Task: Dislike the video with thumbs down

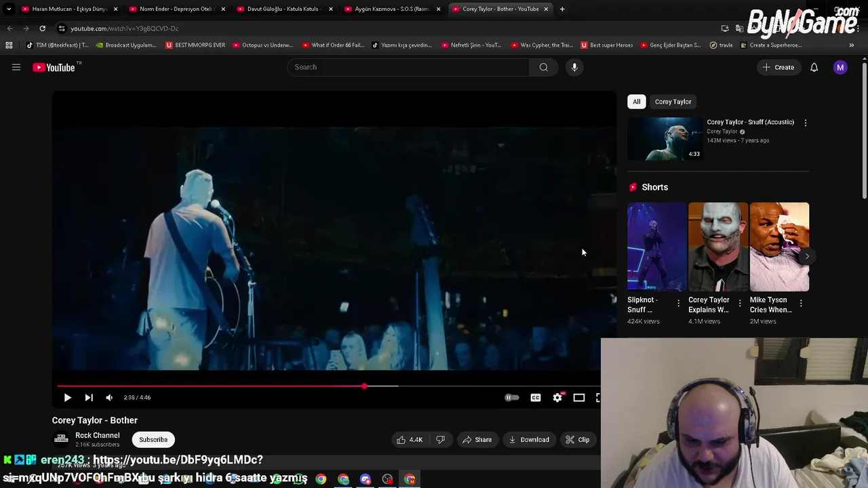Action: click(440, 440)
